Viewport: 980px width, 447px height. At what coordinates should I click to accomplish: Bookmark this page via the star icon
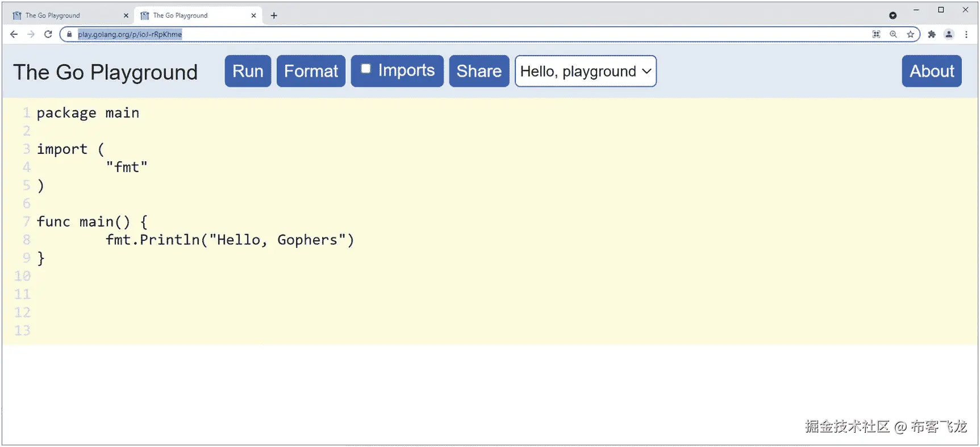click(910, 34)
